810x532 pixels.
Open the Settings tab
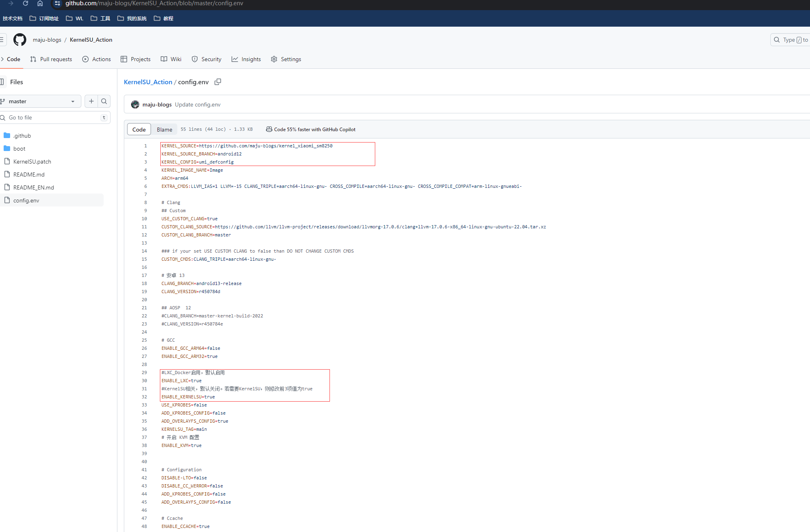[x=286, y=59]
